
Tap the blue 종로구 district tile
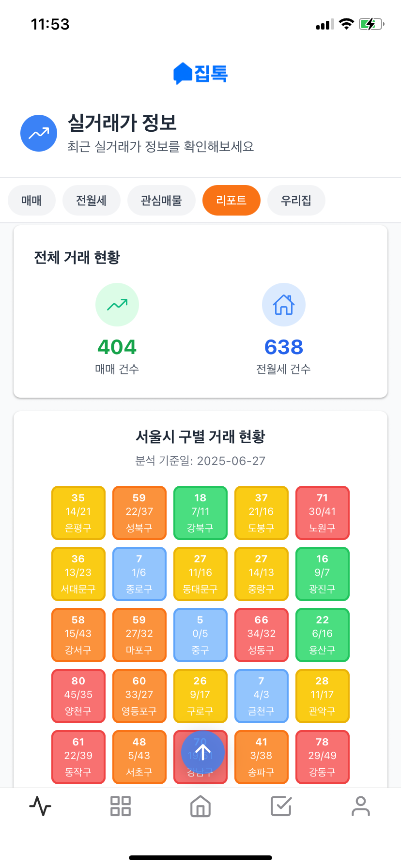point(139,574)
